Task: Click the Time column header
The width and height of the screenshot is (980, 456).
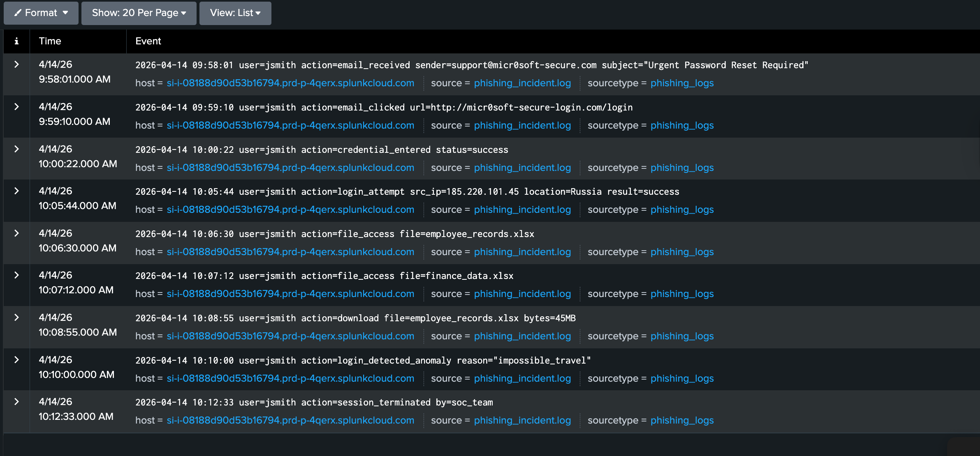Action: pos(50,41)
